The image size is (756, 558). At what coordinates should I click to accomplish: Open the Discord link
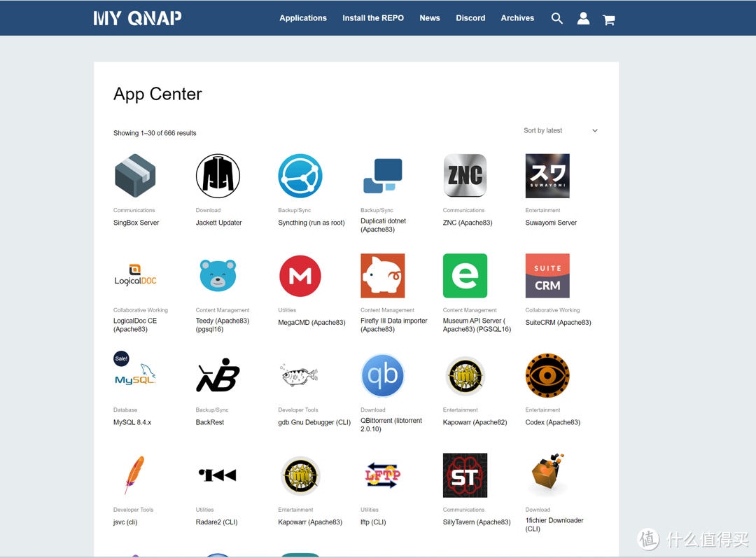coord(470,18)
